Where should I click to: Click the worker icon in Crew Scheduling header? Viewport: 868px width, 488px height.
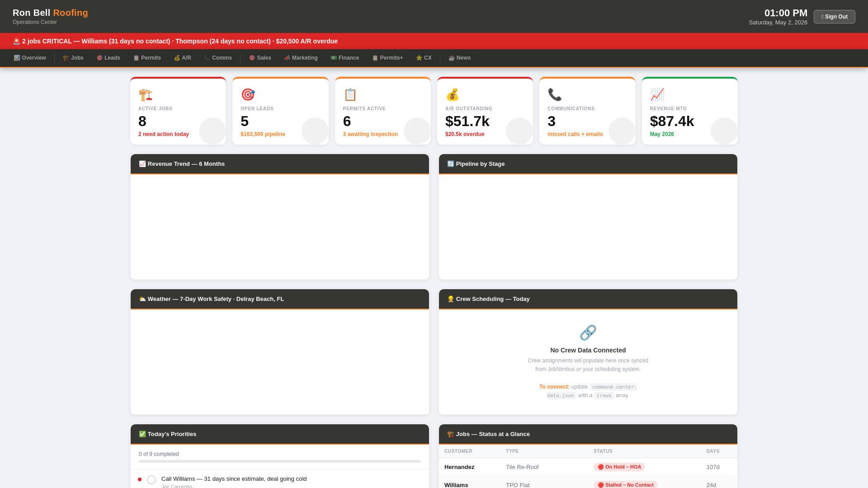click(451, 299)
